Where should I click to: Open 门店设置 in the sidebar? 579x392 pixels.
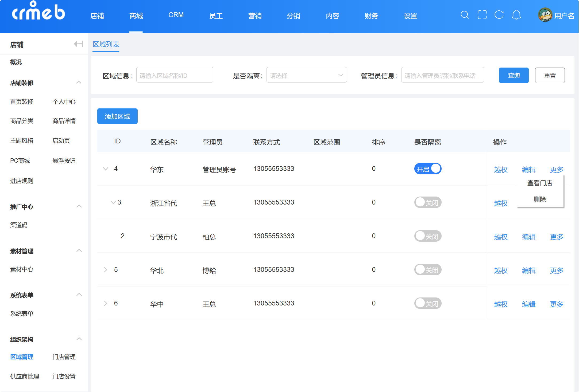(64, 376)
